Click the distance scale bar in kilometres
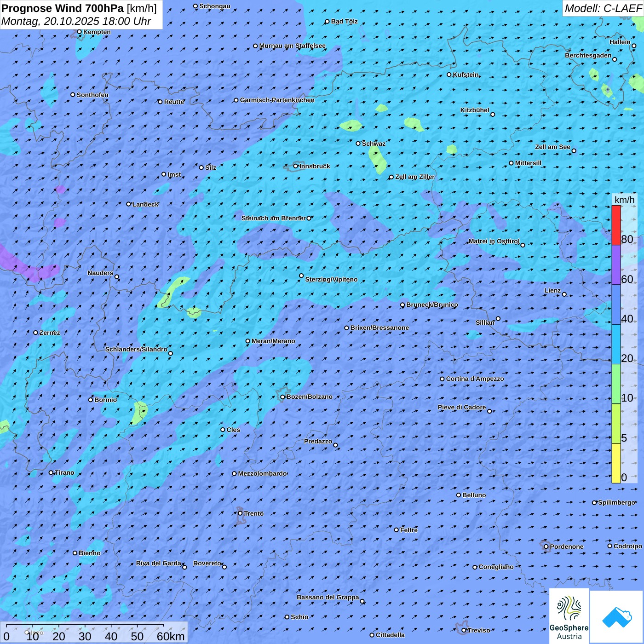This screenshot has height=644, width=644. pyautogui.click(x=94, y=632)
